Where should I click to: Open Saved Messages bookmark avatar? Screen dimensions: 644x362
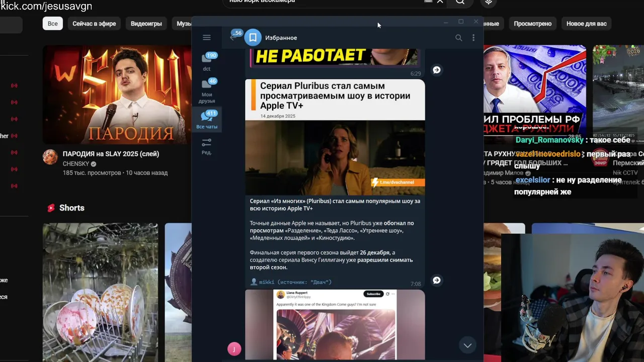click(253, 38)
